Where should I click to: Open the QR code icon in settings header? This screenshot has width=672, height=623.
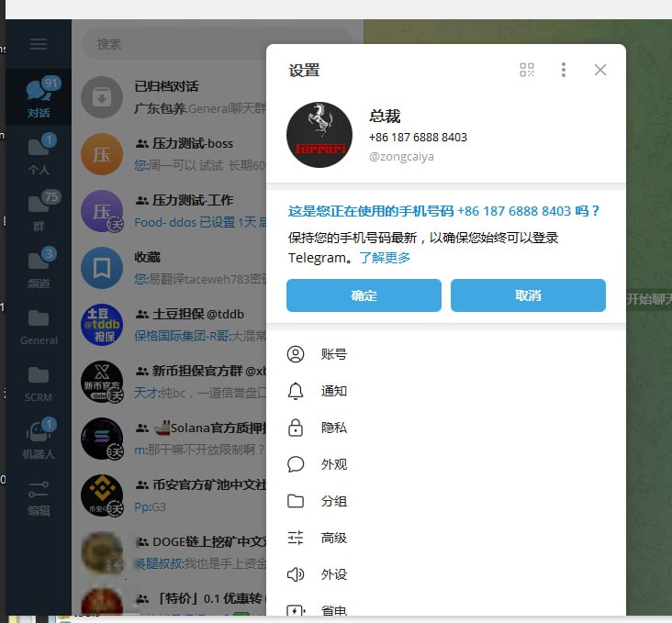tap(527, 70)
